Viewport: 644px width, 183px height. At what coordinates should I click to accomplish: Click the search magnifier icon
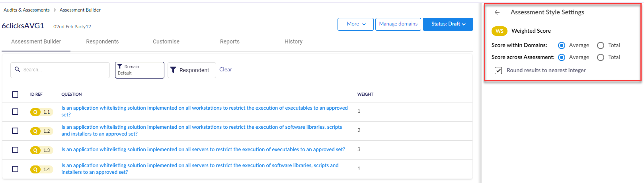pos(18,69)
